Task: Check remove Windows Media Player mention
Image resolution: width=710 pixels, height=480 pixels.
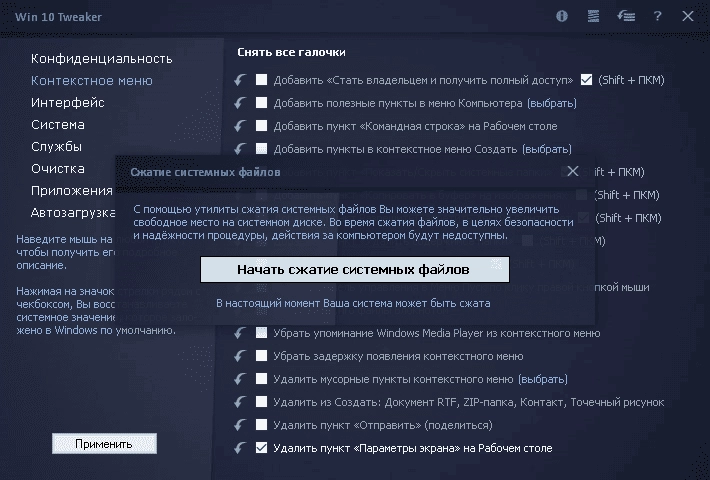Action: click(x=261, y=333)
